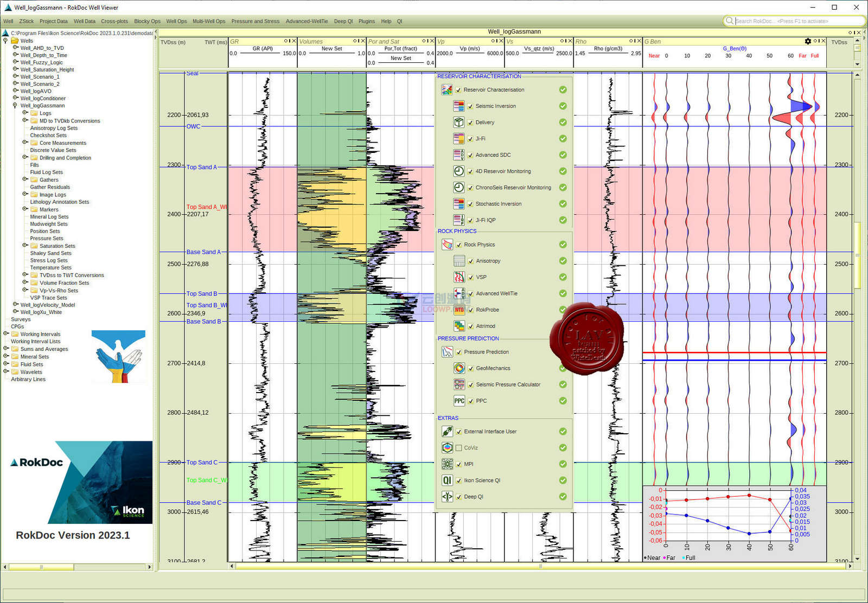Toggle the Pressure Prediction checkbox
The width and height of the screenshot is (868, 603).
(x=459, y=352)
